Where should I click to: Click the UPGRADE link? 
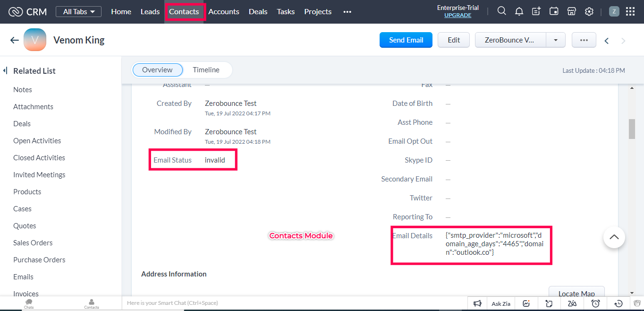pos(458,15)
